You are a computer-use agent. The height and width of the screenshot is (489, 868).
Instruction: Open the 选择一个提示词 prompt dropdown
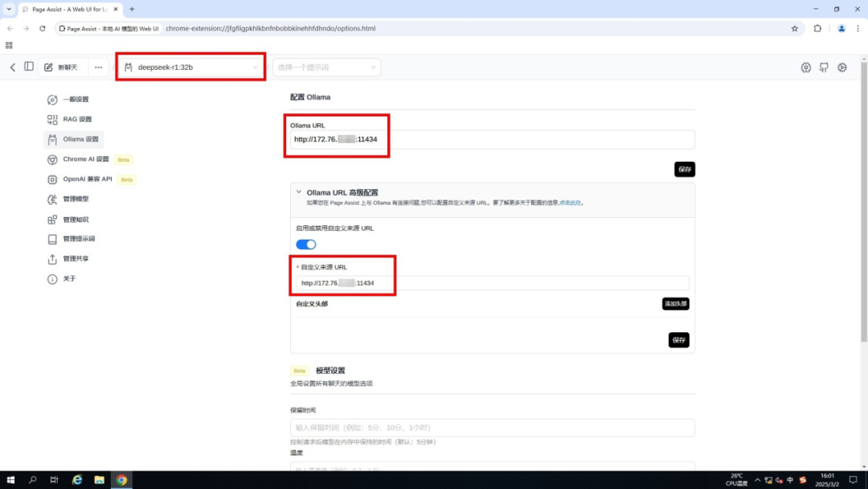click(325, 68)
